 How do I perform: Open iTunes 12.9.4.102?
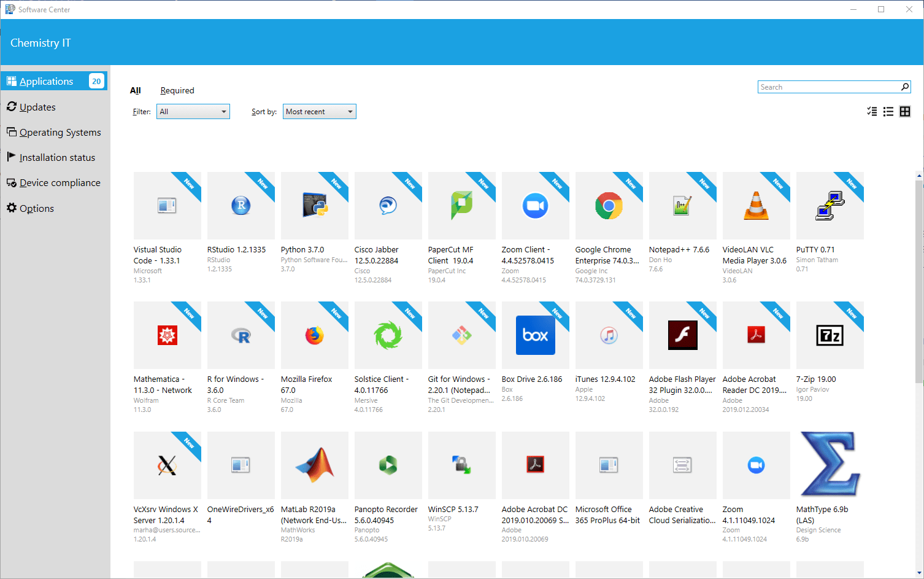[x=609, y=335]
